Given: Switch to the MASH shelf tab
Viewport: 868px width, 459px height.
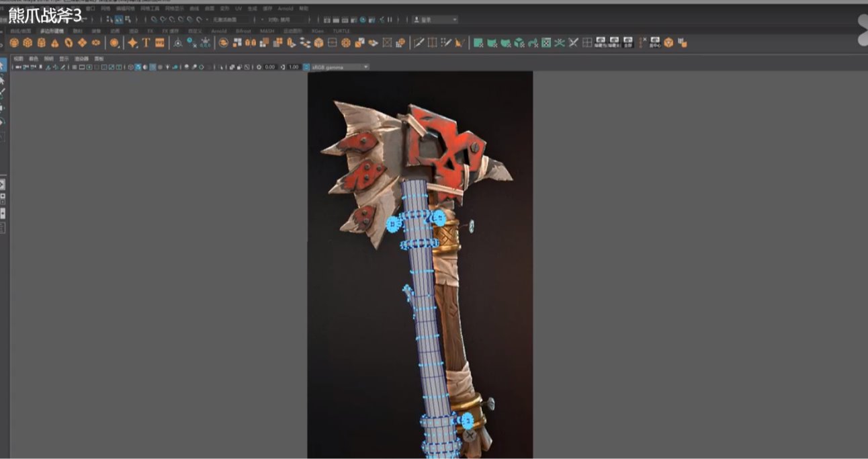Looking at the screenshot, I should tap(267, 31).
